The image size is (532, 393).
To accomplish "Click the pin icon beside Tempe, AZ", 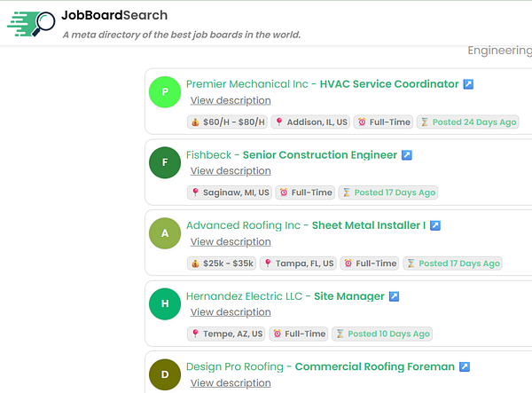I will point(195,334).
